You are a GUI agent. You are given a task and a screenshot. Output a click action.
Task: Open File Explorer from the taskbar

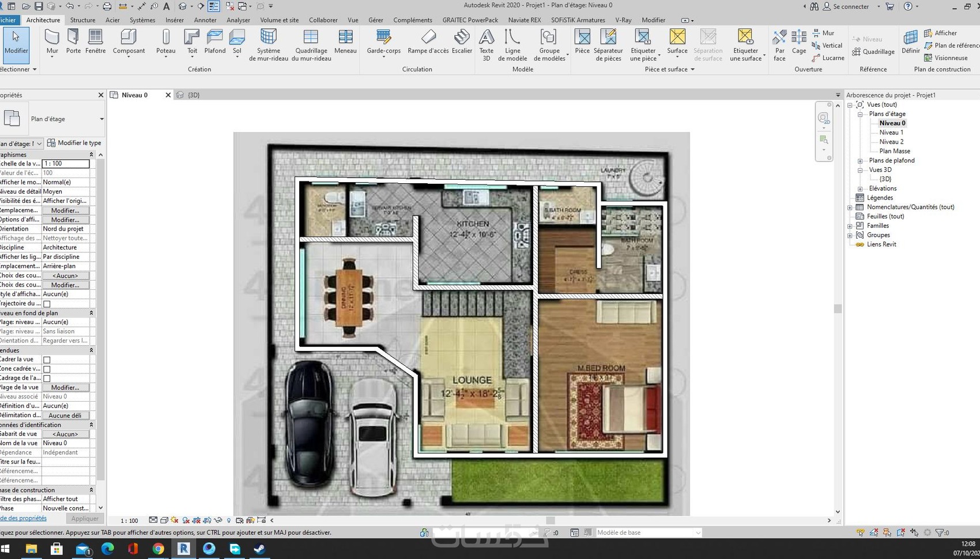pyautogui.click(x=31, y=549)
